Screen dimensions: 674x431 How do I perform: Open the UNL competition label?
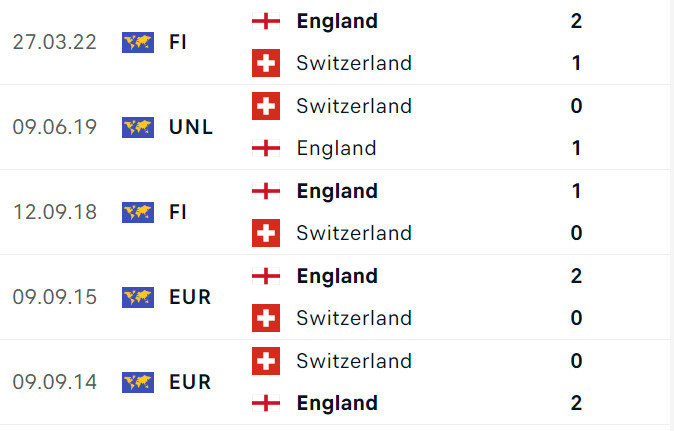(191, 127)
